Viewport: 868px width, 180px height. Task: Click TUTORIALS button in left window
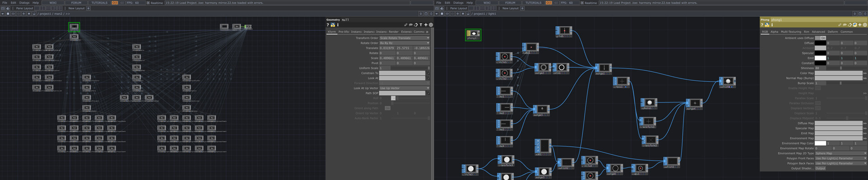[x=99, y=3]
